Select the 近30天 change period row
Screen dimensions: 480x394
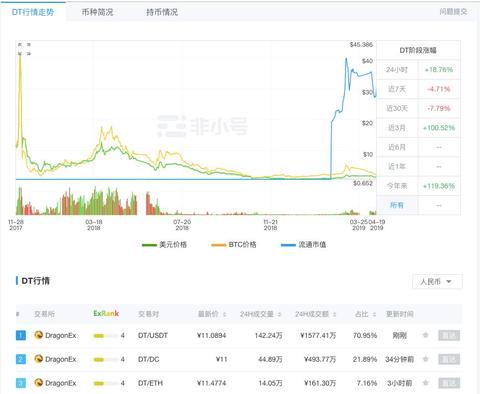(418, 108)
